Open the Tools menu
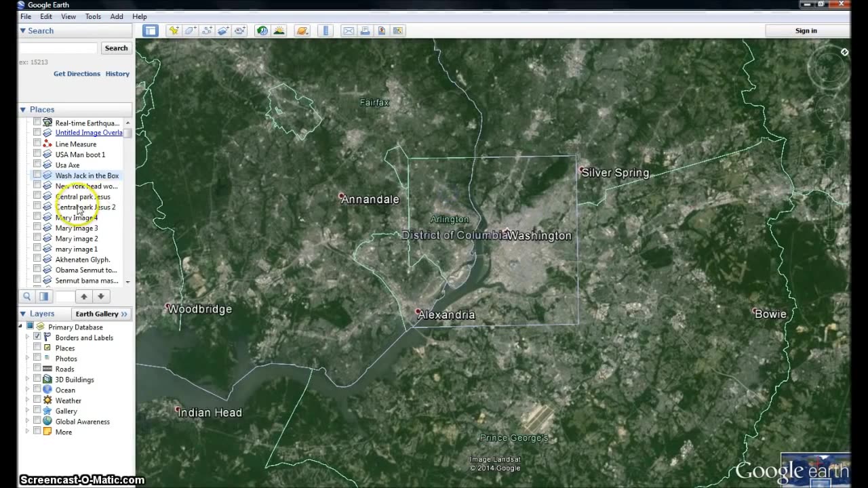The width and height of the screenshot is (868, 488). click(93, 16)
